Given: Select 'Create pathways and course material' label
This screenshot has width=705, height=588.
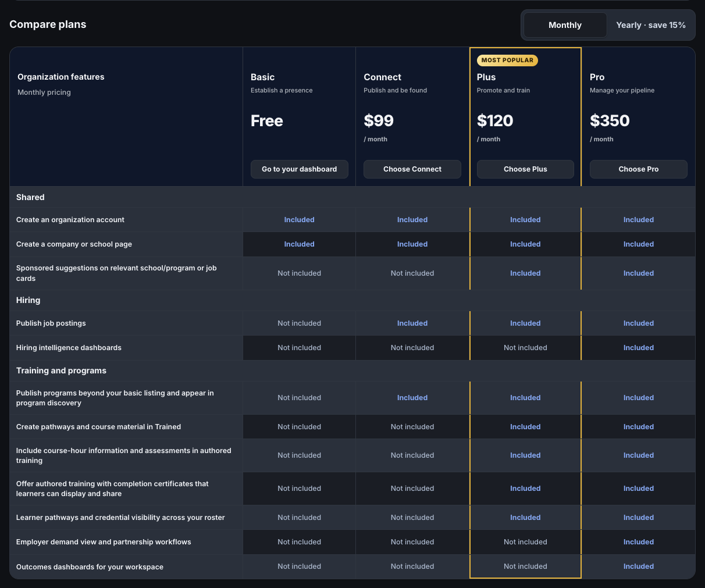Looking at the screenshot, I should click(x=98, y=427).
